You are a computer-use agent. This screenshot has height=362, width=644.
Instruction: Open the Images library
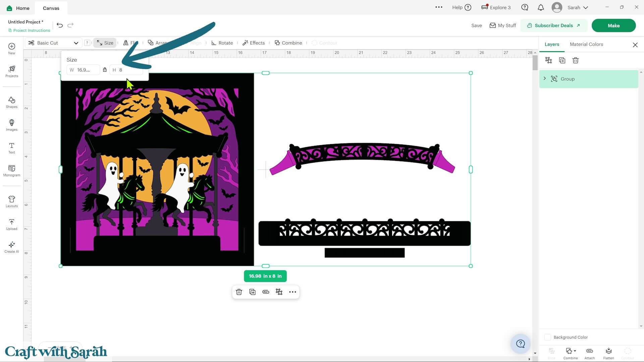tap(11, 125)
